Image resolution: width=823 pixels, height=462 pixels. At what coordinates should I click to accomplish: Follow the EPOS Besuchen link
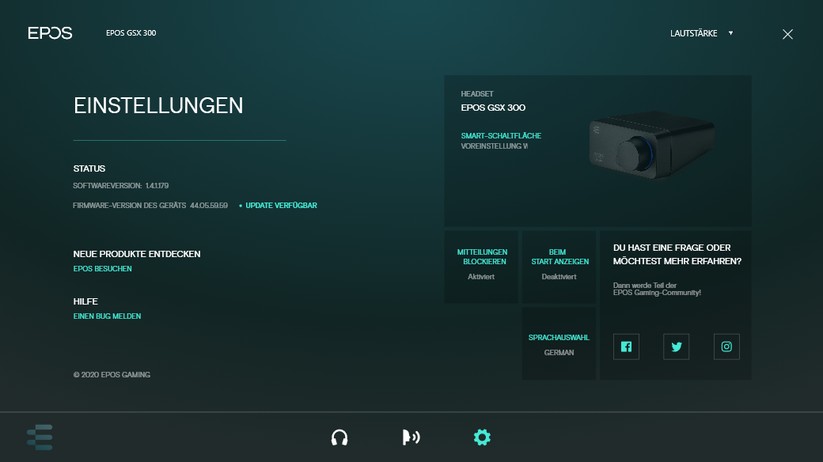pos(102,269)
